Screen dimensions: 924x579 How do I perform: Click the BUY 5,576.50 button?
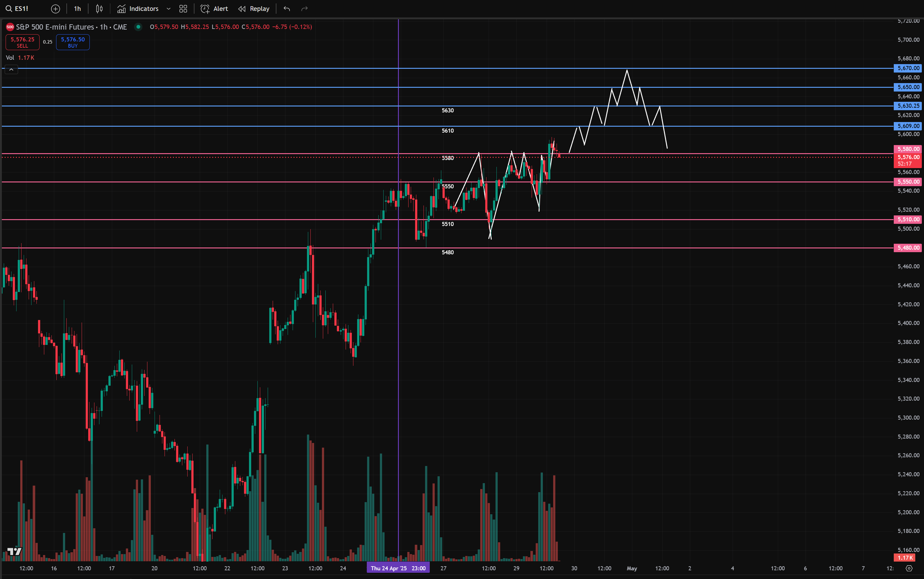[x=73, y=42]
